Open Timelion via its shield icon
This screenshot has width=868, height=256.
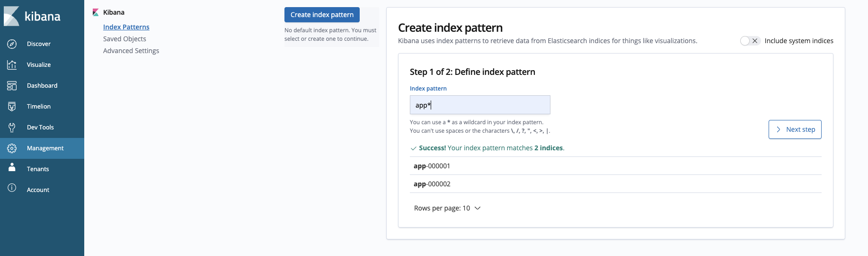pyautogui.click(x=12, y=107)
